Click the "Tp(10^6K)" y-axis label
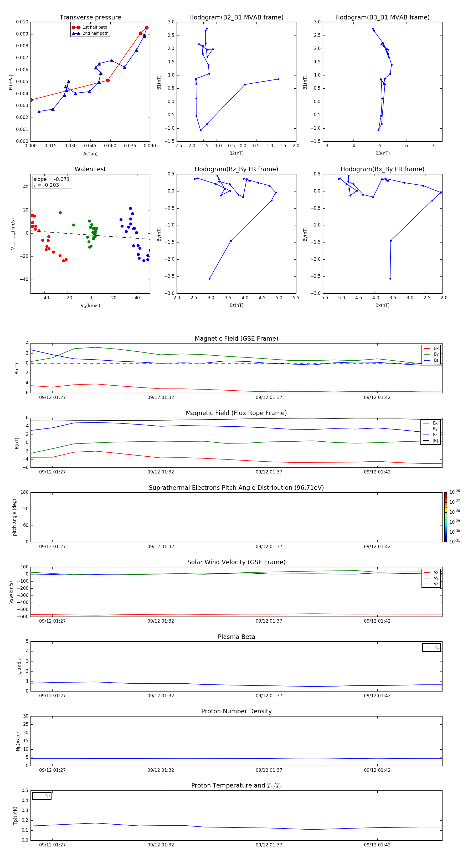The height and width of the screenshot is (868, 473). click(15, 815)
